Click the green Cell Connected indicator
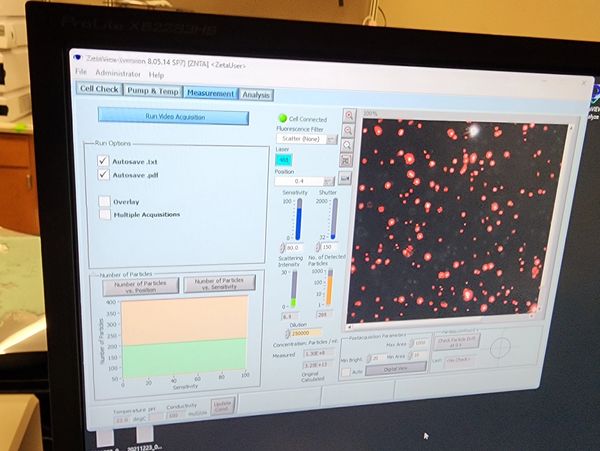The height and width of the screenshot is (451, 600). pyautogui.click(x=281, y=117)
